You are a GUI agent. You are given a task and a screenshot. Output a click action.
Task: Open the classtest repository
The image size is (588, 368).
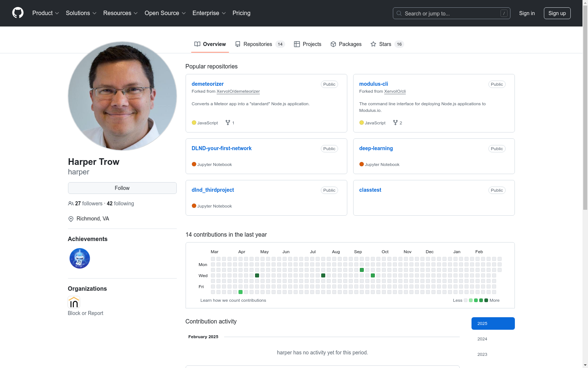pos(370,190)
